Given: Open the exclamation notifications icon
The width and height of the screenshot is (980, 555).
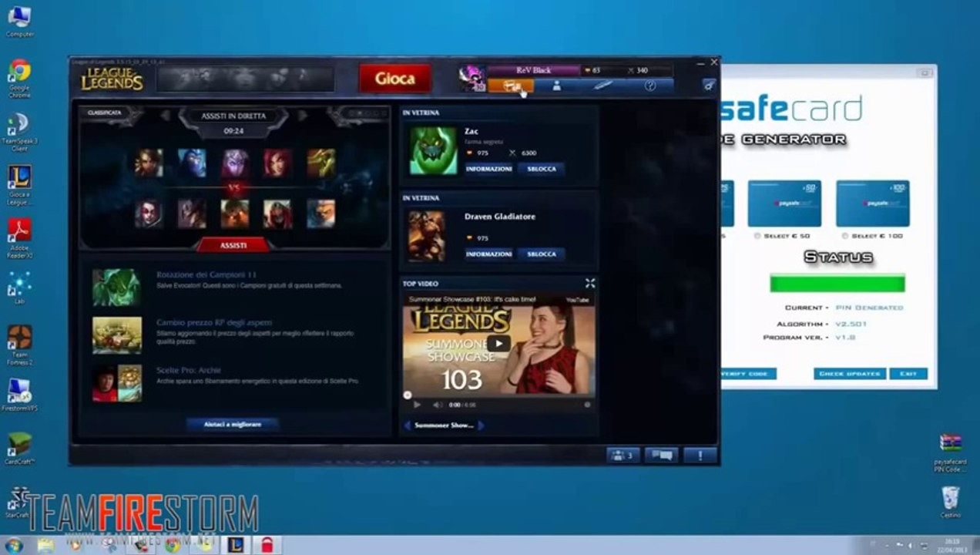Looking at the screenshot, I should 700,456.
